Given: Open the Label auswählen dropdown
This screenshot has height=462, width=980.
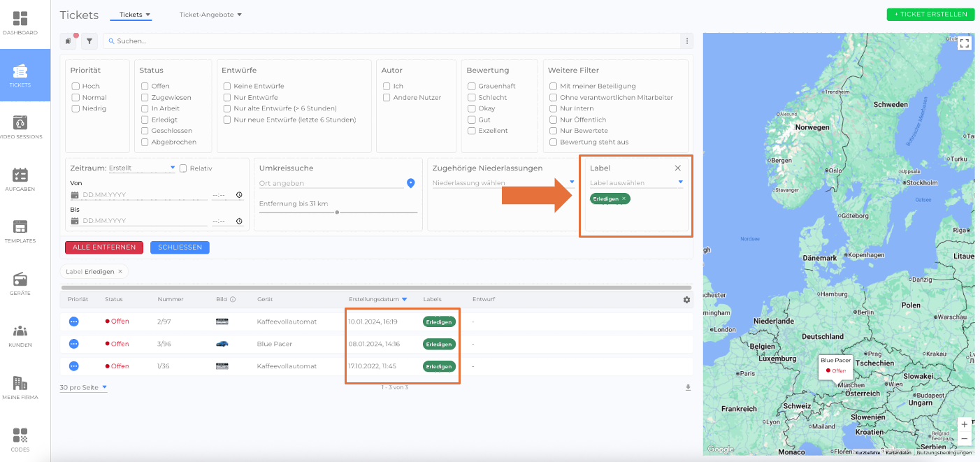Looking at the screenshot, I should (x=635, y=183).
